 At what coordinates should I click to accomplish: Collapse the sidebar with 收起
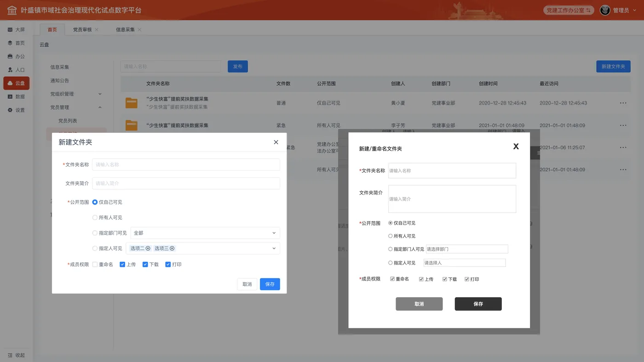coord(16,355)
